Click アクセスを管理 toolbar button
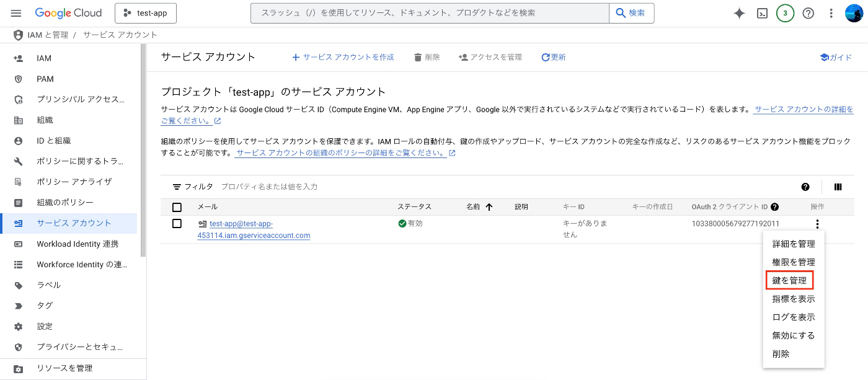This screenshot has height=380, width=868. [490, 57]
